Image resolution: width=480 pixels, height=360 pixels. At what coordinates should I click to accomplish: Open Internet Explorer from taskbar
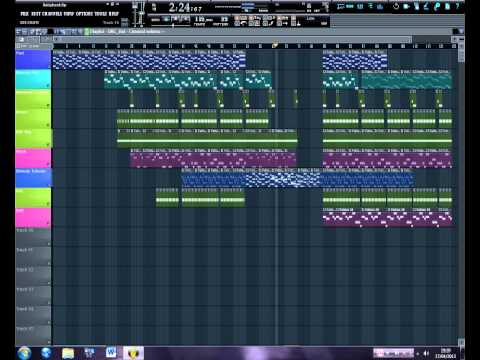(x=46, y=353)
